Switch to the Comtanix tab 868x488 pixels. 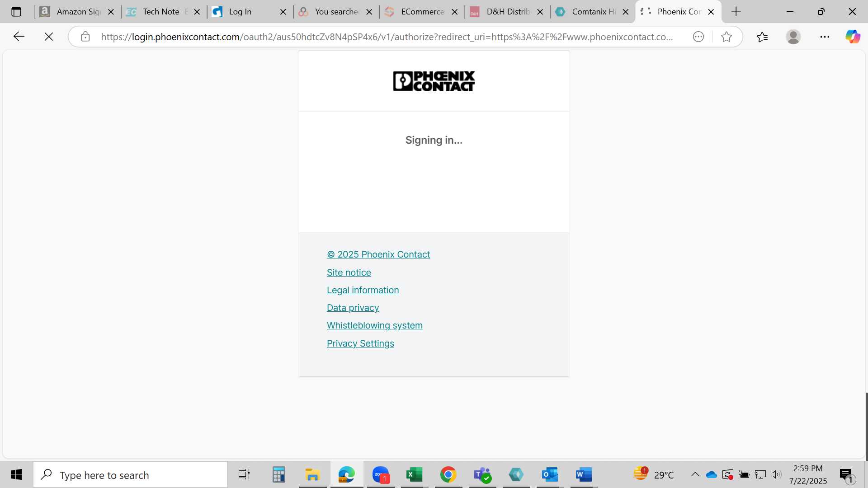592,12
